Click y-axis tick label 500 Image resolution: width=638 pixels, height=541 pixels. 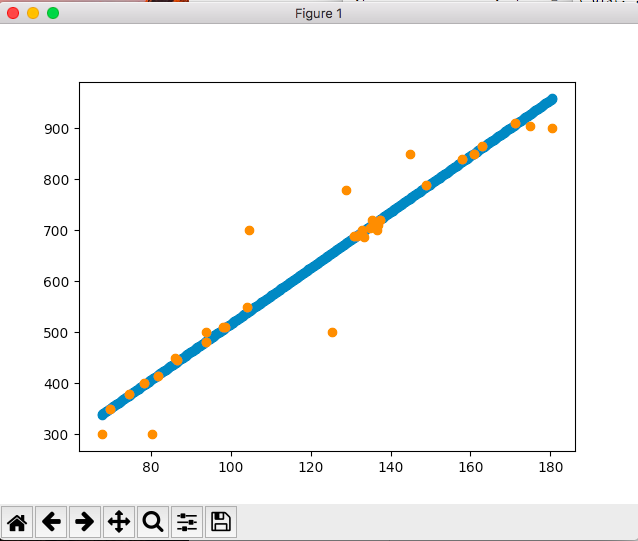[x=57, y=333]
